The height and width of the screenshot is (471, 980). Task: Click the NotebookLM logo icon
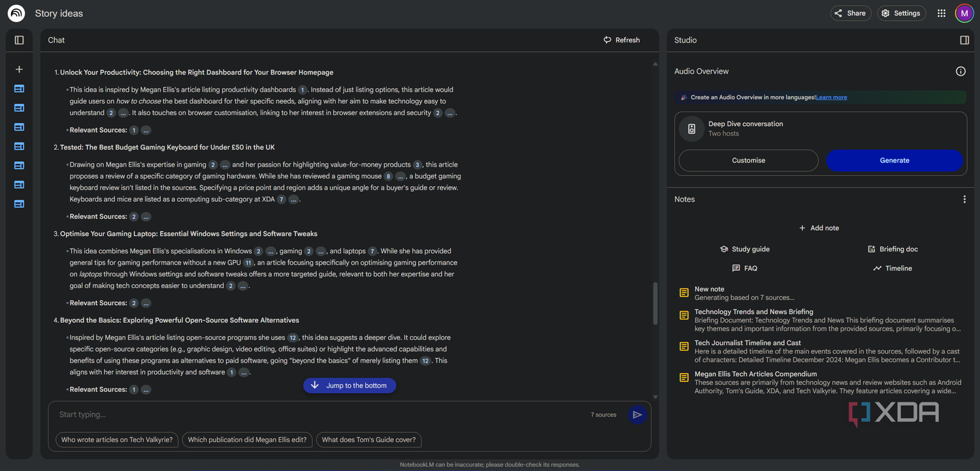16,13
